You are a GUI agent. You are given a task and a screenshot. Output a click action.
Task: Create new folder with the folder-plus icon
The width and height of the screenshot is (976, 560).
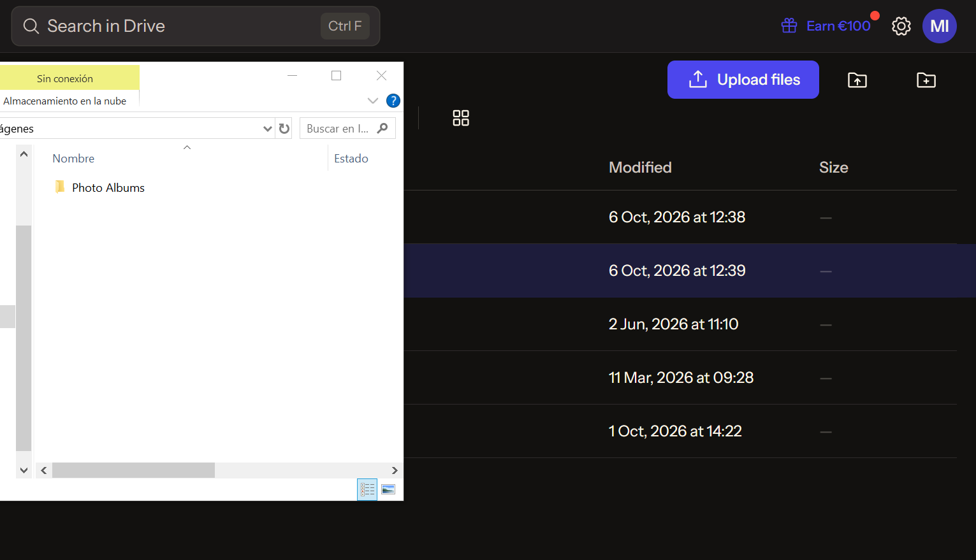[x=926, y=80]
